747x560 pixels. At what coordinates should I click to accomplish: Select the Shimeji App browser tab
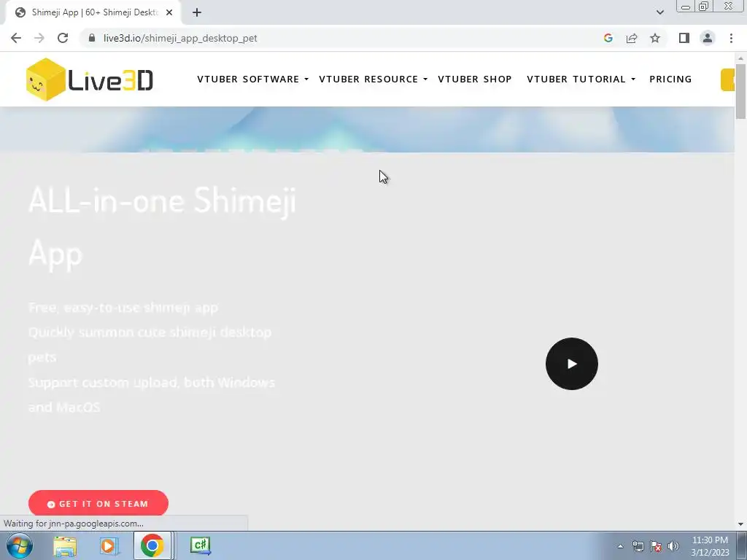point(93,13)
